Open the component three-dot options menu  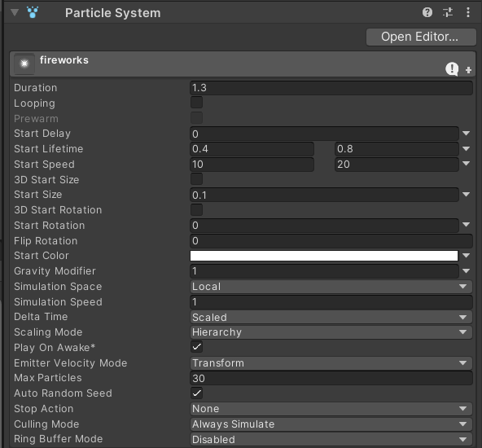tap(468, 12)
